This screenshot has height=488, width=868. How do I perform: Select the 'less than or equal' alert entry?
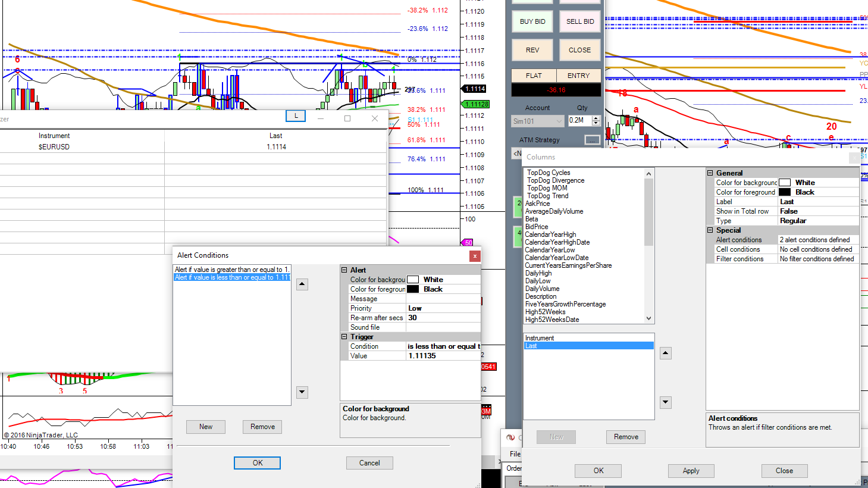[232, 277]
